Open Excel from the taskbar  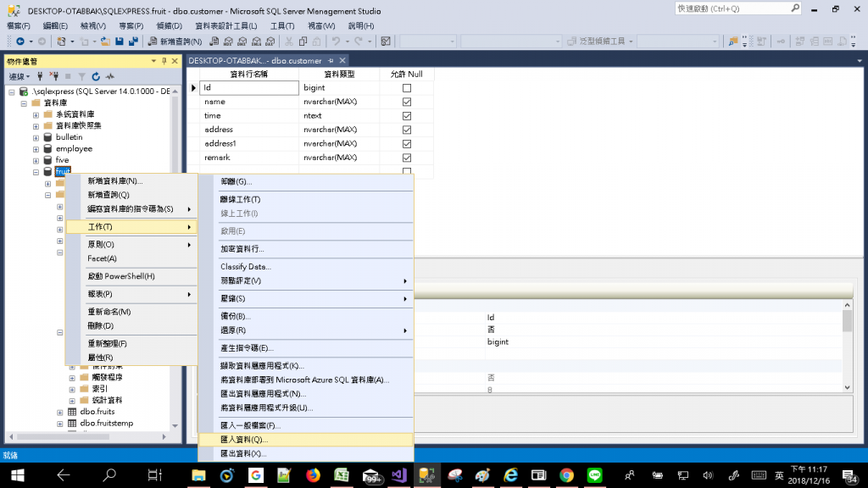(342, 475)
